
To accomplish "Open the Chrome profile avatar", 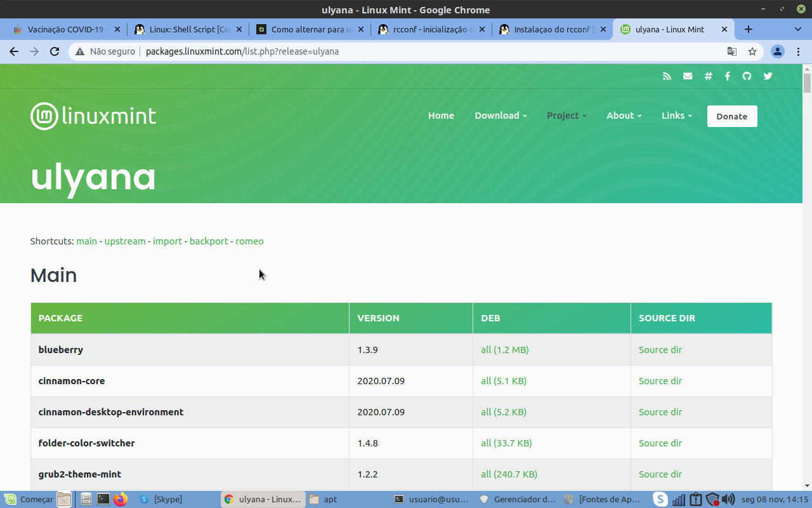I will (778, 51).
